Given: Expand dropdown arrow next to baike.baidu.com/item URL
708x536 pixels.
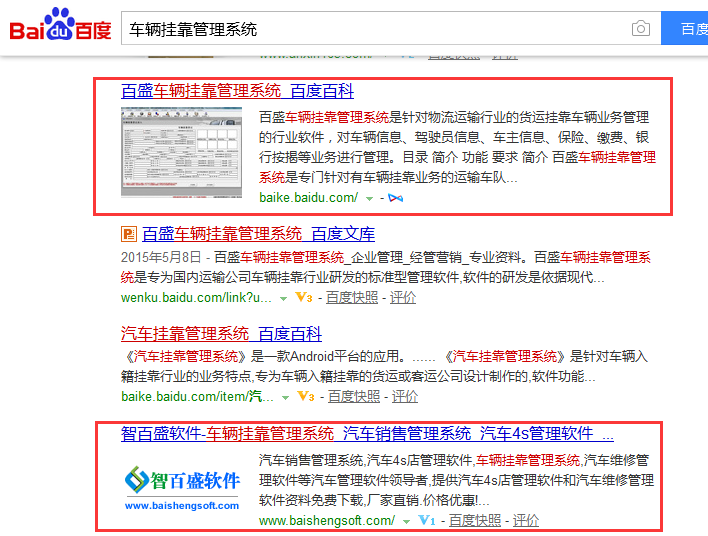Looking at the screenshot, I should coord(285,398).
